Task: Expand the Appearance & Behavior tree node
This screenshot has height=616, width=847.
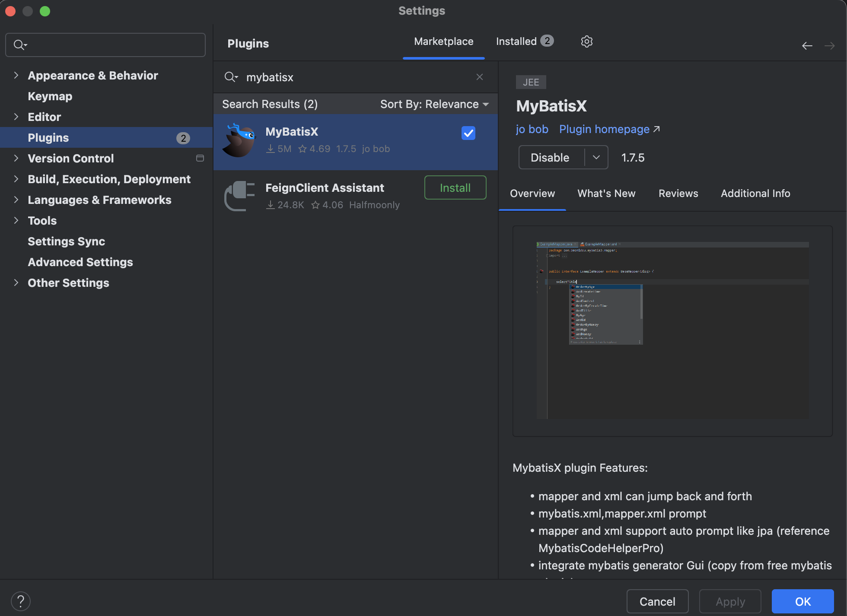Action: point(16,75)
